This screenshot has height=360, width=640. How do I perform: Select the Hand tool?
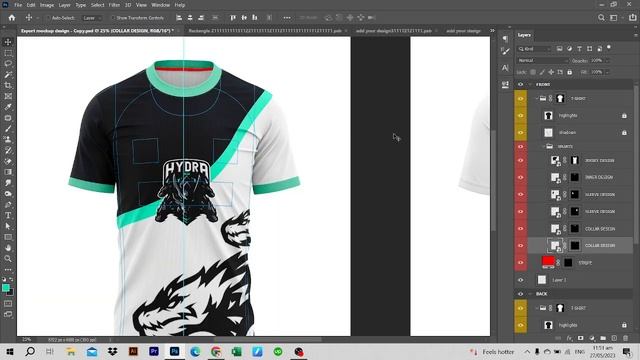(8, 248)
